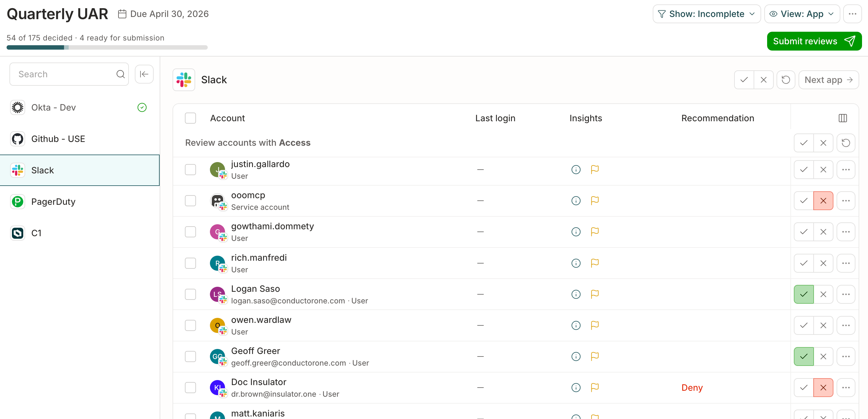The image size is (868, 419).
Task: Sort by the Last login column header
Action: click(495, 118)
